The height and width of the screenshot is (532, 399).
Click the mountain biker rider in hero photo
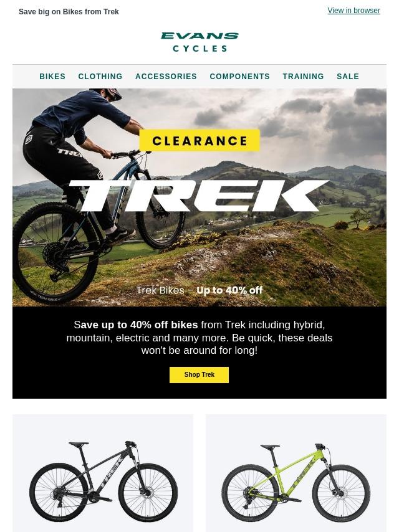pos(79,153)
